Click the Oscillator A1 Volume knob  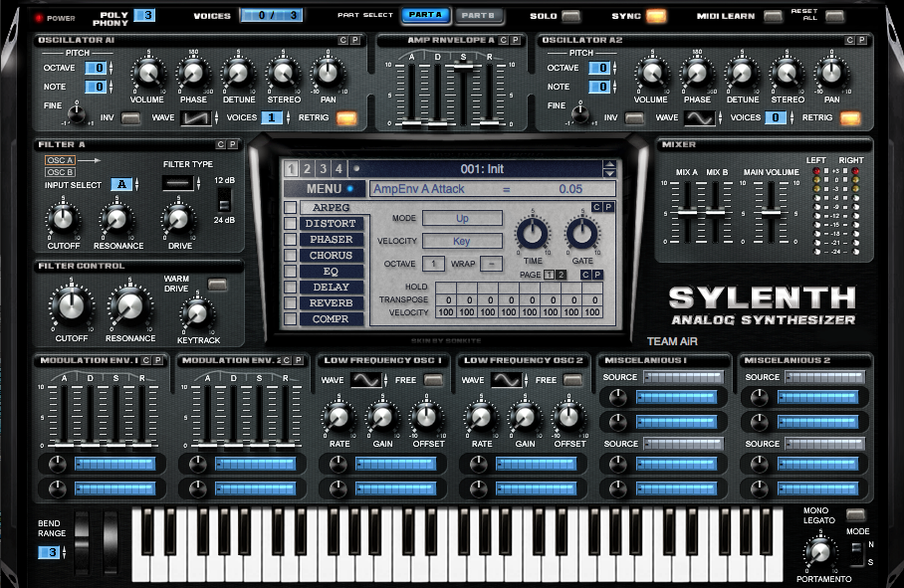click(148, 74)
